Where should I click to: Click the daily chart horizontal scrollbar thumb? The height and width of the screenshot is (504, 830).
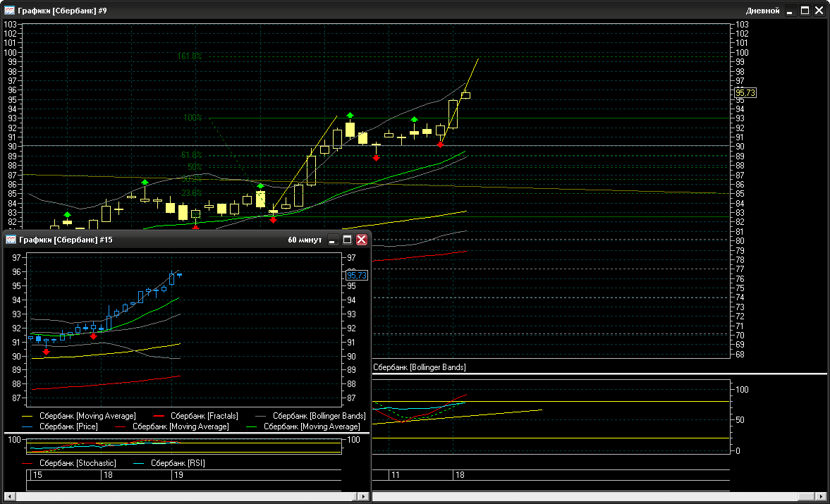click(x=807, y=496)
